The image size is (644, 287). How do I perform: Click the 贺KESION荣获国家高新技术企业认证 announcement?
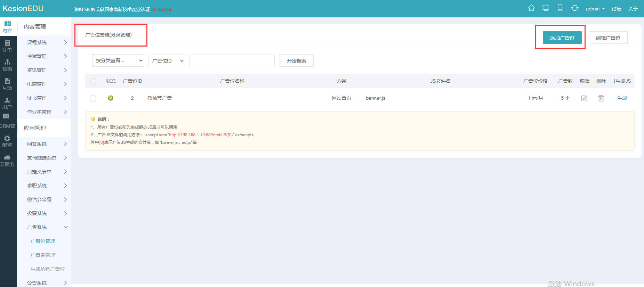coord(122,9)
